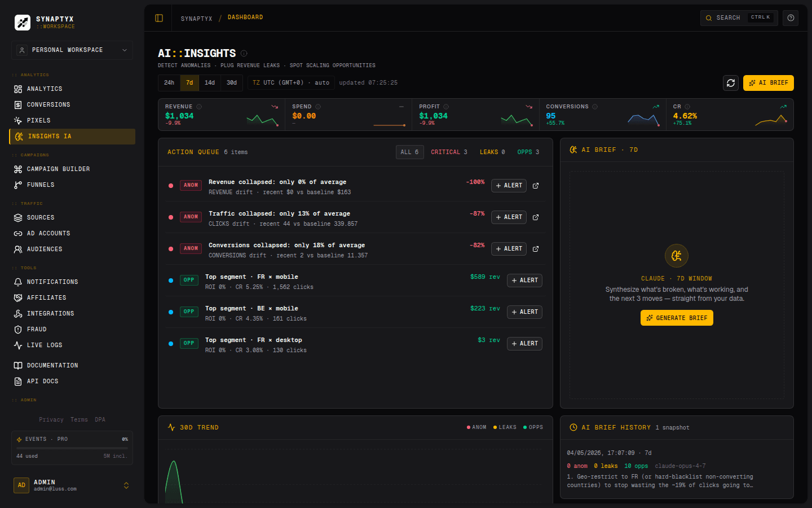812x508 pixels.
Task: Open the AI brief history snapshot entry
Action: coord(677,469)
